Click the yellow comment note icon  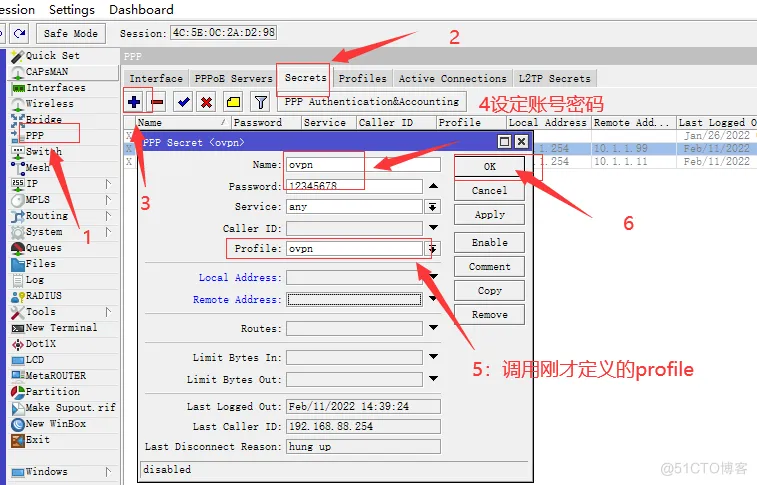pos(233,101)
